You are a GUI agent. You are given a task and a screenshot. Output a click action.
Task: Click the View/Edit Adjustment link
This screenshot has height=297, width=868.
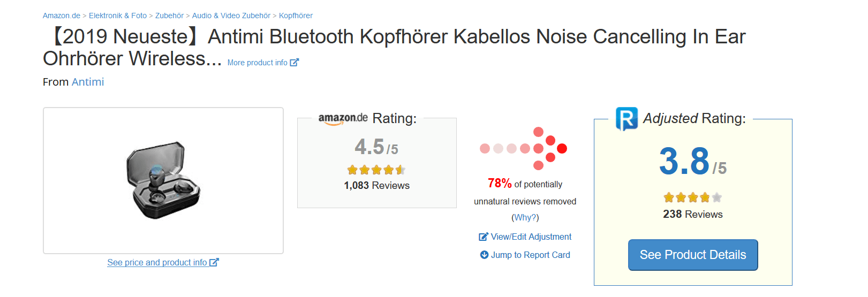click(531, 237)
